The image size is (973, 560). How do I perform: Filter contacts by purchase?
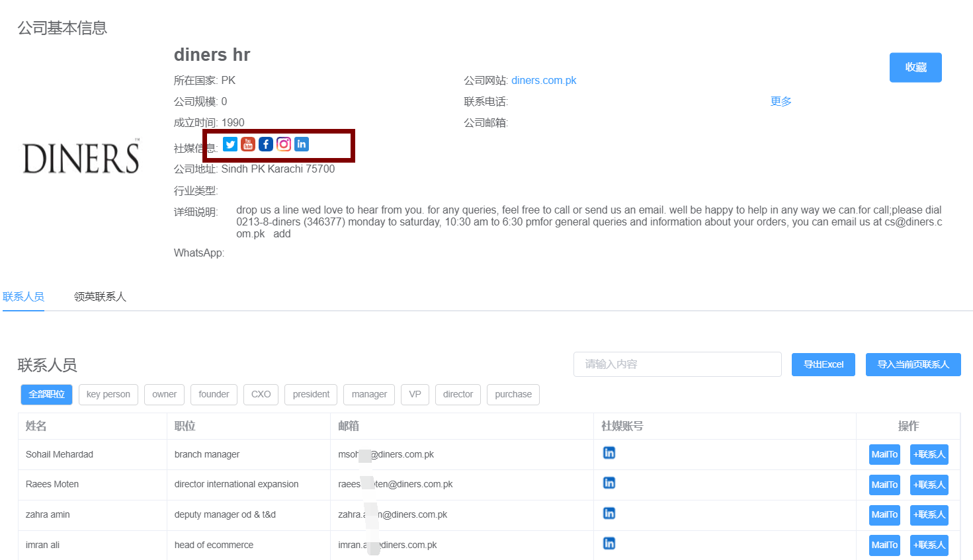pos(513,394)
